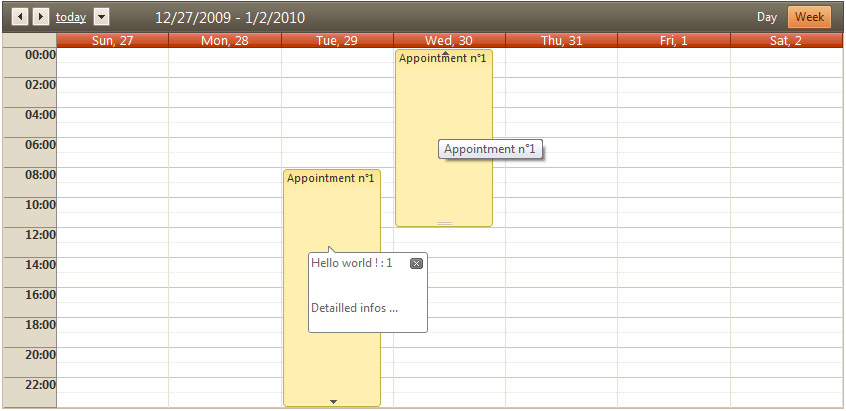Click up arrow on Wednesday appointment
The image size is (846, 411).
pos(445,52)
